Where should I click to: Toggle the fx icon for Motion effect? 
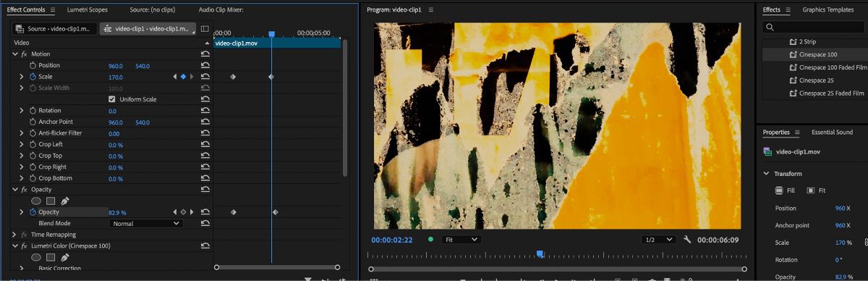[24, 54]
